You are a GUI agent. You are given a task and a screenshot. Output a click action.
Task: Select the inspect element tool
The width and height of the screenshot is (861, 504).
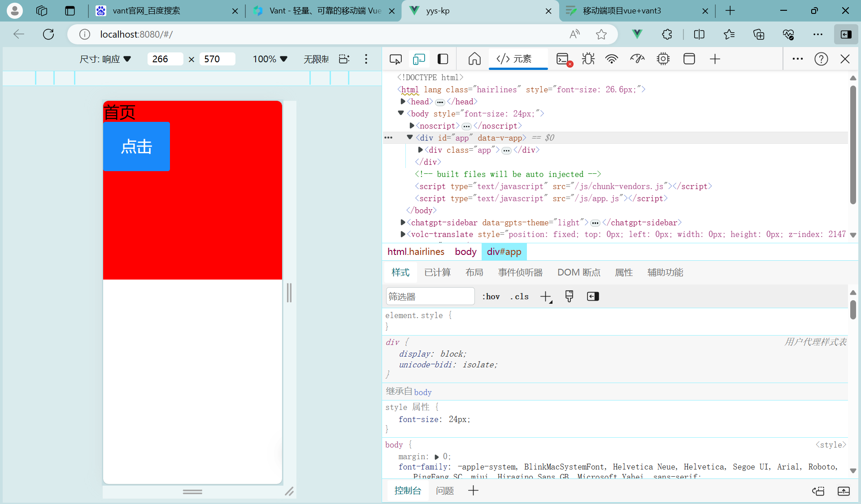click(395, 59)
